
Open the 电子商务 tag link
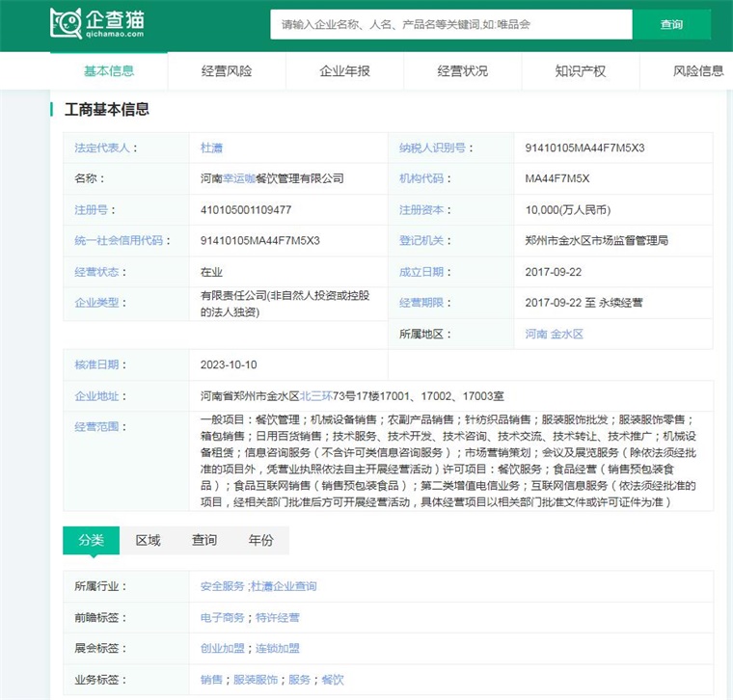223,618
